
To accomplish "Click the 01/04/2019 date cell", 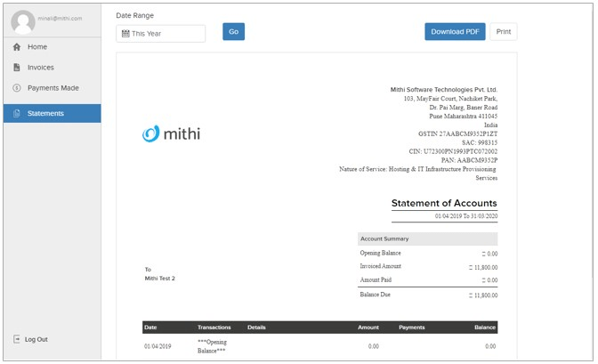I will [x=158, y=346].
